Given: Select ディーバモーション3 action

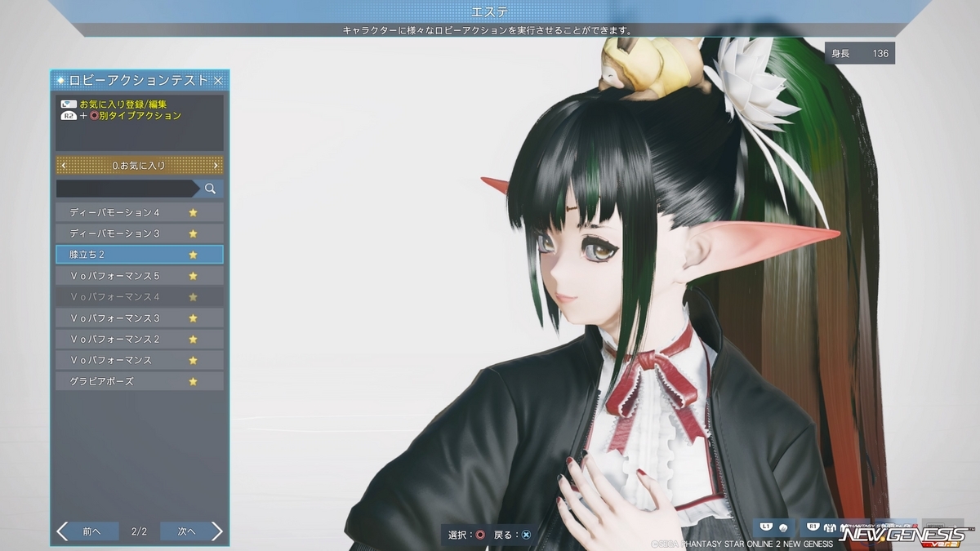Looking at the screenshot, I should click(x=139, y=233).
